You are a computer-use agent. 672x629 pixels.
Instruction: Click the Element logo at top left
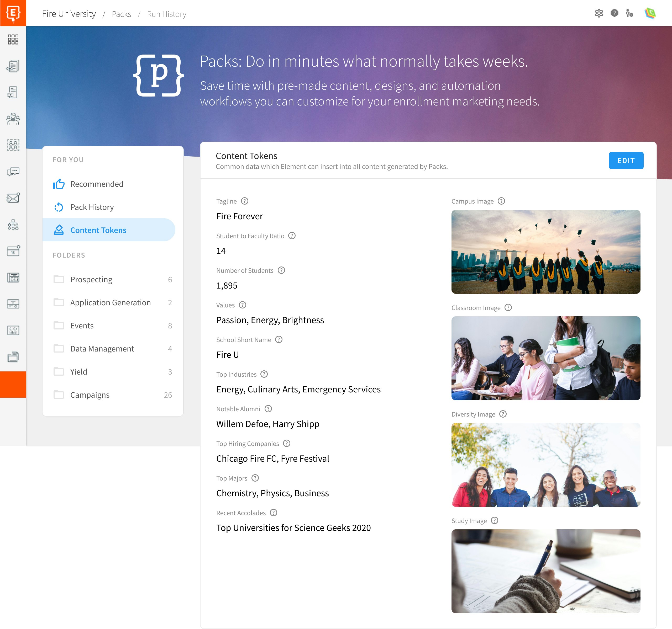point(13,13)
